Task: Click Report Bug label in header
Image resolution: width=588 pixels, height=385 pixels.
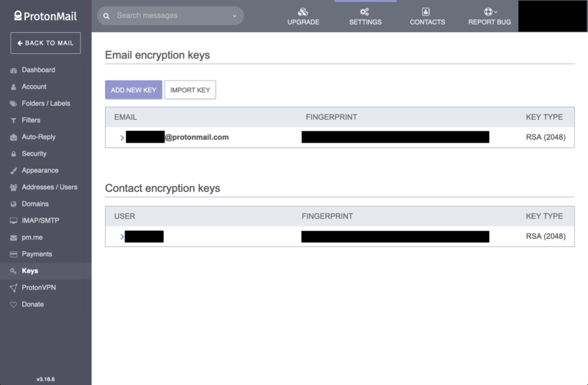Action: (x=489, y=22)
